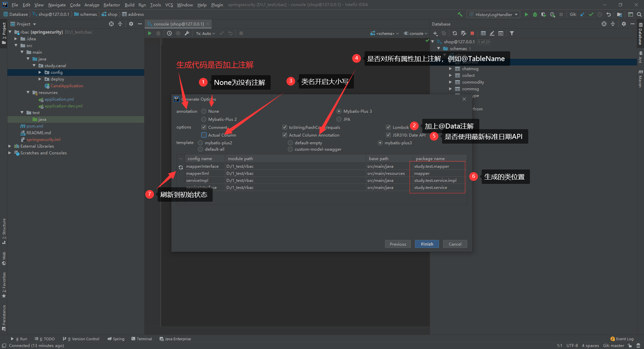Click the Finish button
644x349 pixels.
427,244
